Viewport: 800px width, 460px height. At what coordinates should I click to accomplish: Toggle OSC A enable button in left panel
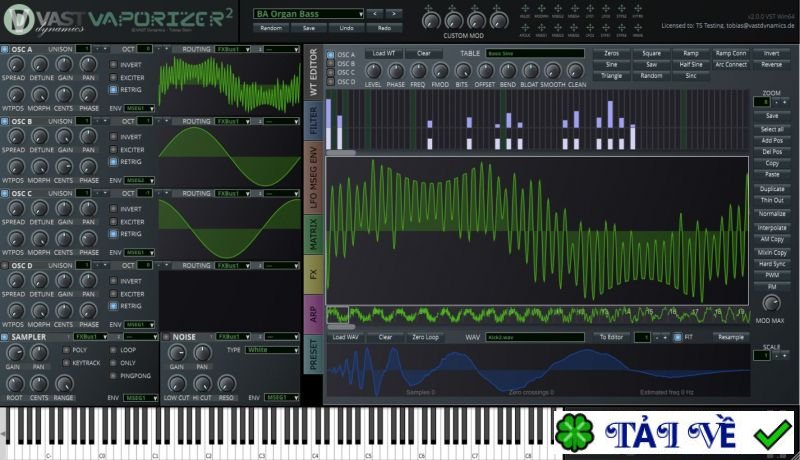[x=5, y=49]
